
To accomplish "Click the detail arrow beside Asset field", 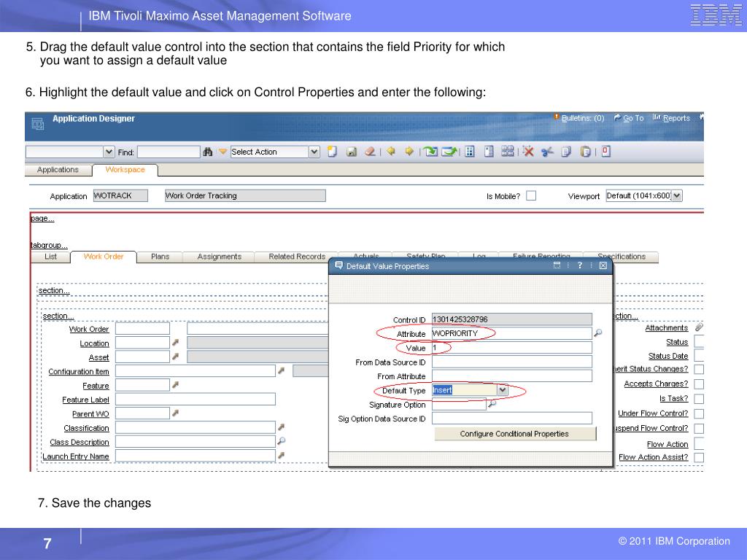I will [x=175, y=356].
